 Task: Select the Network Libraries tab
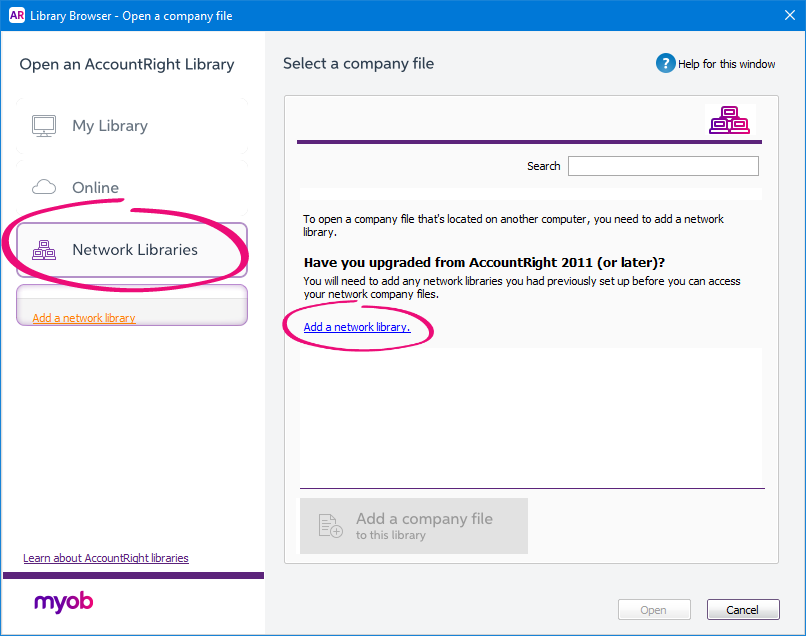point(134,250)
